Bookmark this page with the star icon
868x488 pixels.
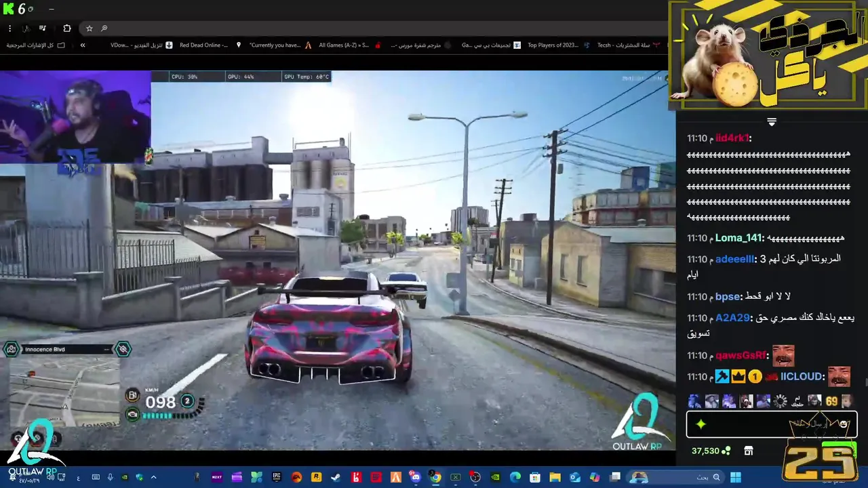pos(89,28)
